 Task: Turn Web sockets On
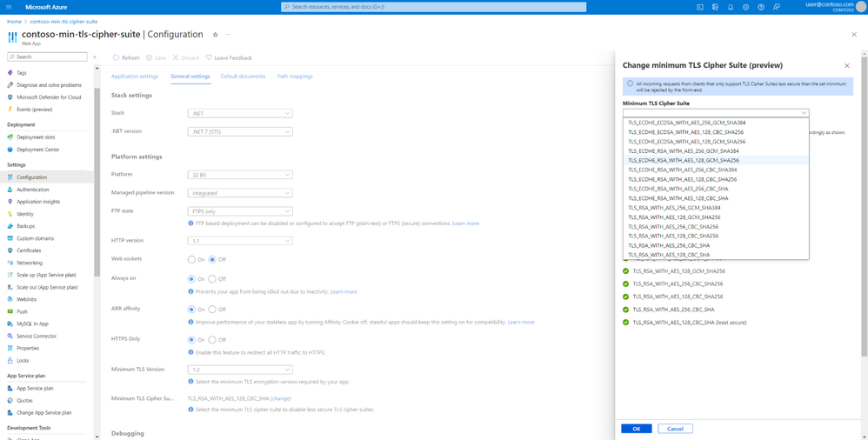(191, 259)
